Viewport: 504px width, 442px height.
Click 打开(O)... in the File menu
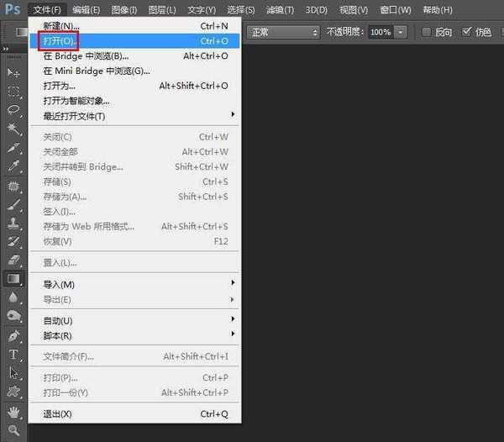tap(60, 40)
